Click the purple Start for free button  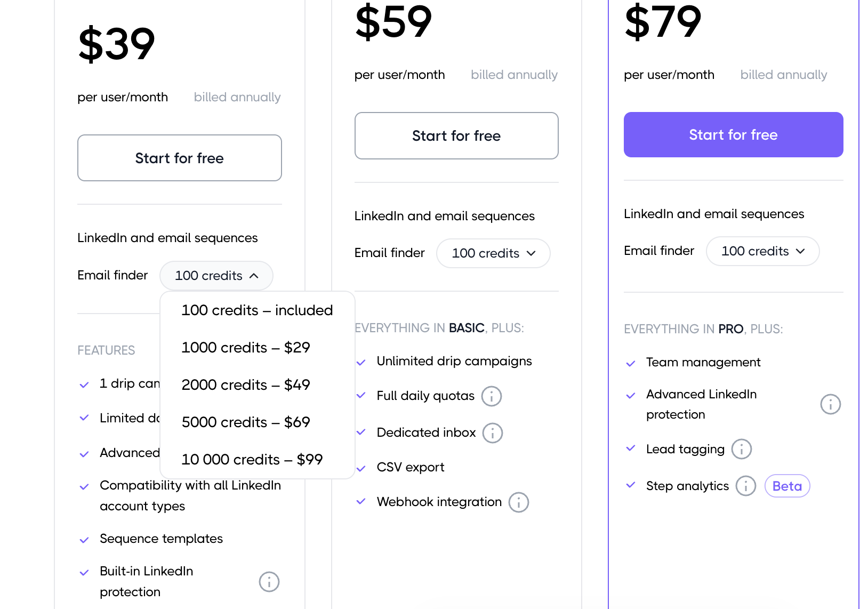pyautogui.click(x=733, y=135)
